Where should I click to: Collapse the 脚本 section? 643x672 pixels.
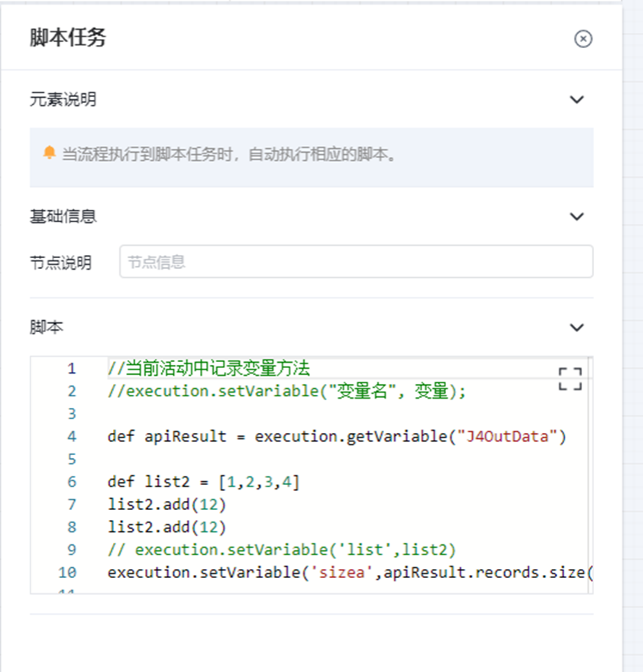pyautogui.click(x=577, y=328)
